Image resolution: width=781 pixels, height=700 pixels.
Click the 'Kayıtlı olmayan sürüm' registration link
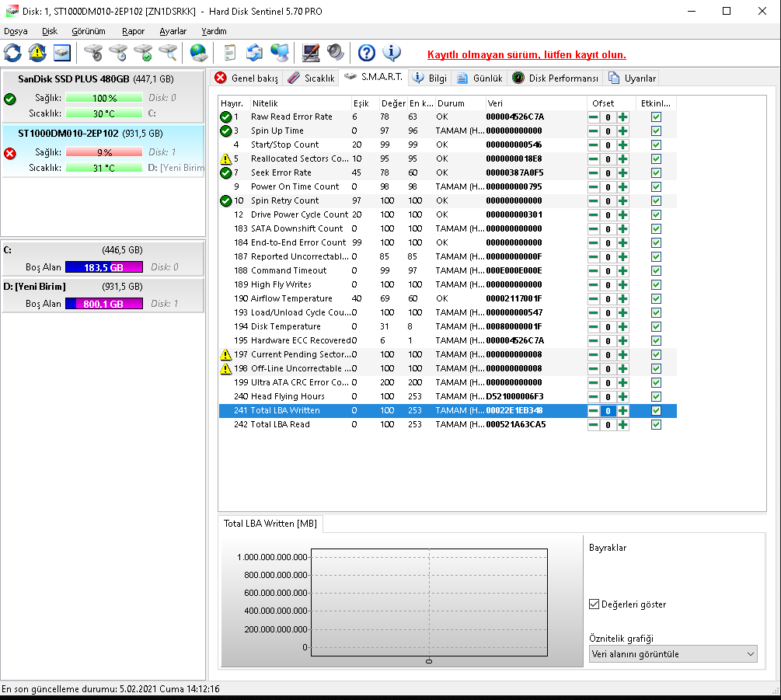[526, 54]
